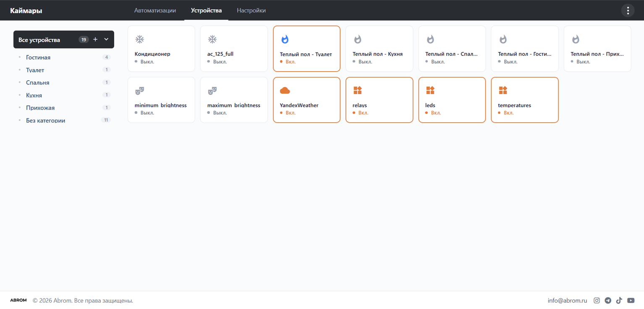This screenshot has height=309, width=644.
Task: Click the Каймары brand title
Action: pos(26,10)
